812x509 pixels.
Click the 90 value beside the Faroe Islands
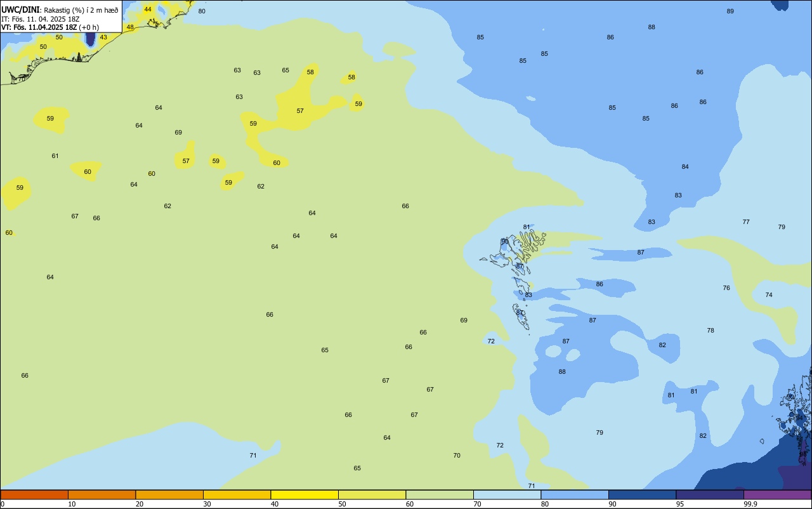tap(505, 242)
